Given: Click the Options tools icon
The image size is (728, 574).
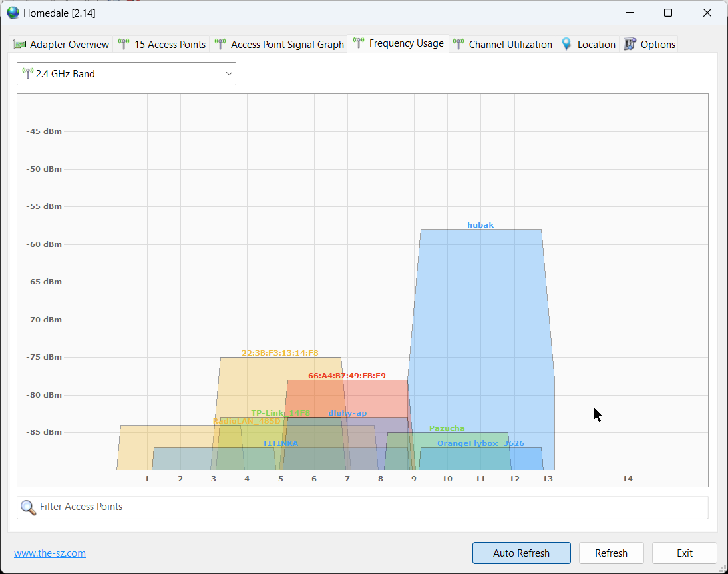Looking at the screenshot, I should click(x=630, y=45).
